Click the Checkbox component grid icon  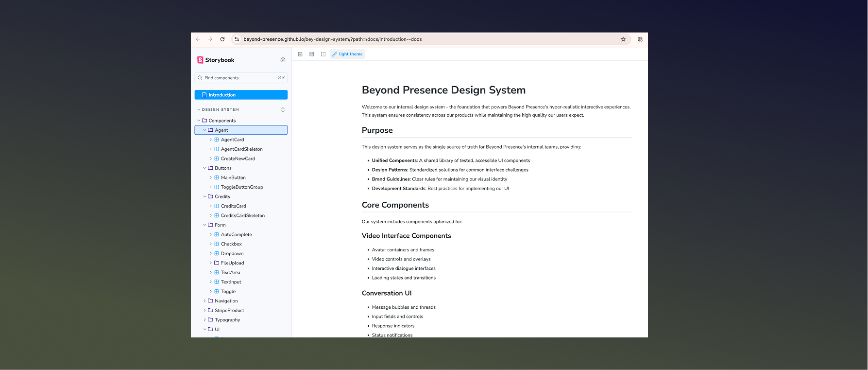[x=217, y=244]
